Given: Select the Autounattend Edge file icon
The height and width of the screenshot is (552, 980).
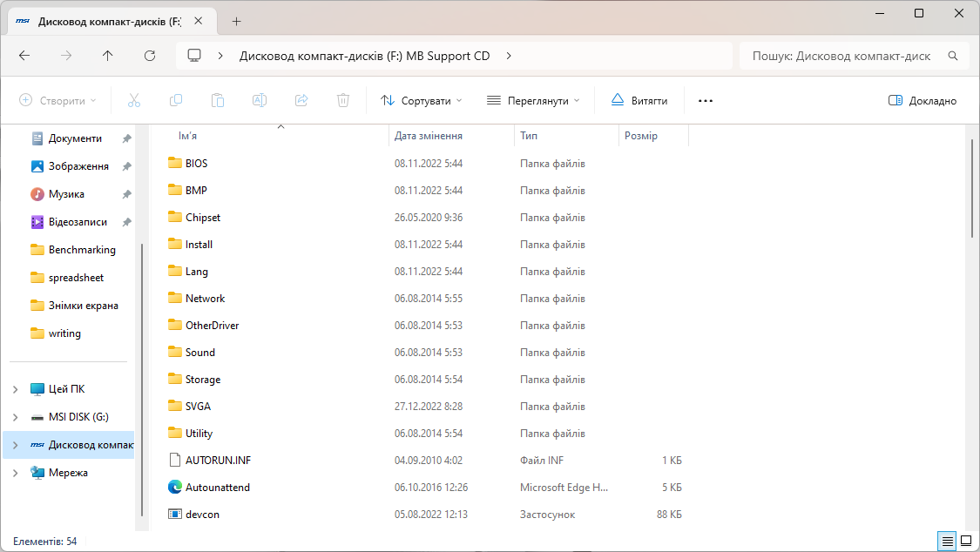Looking at the screenshot, I should 175,487.
